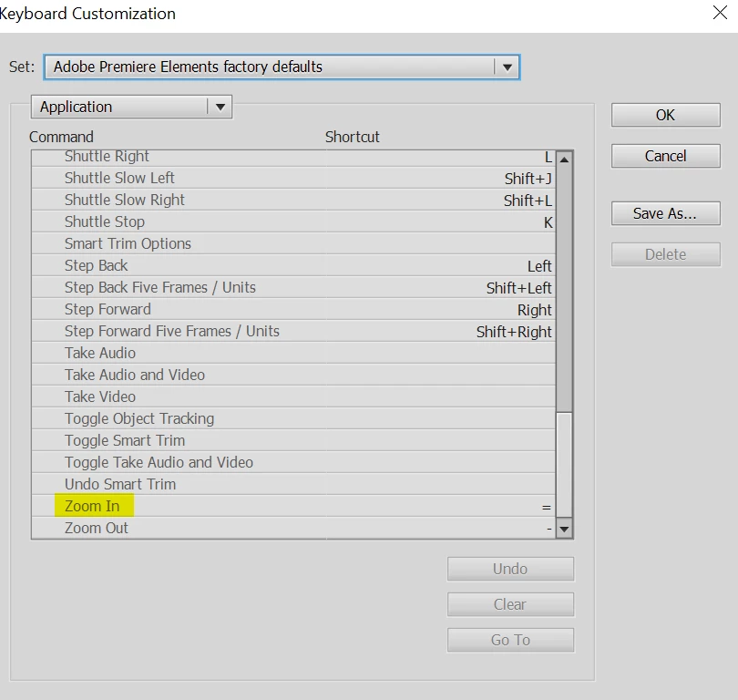The image size is (738, 700).
Task: Click the Shortcut column header
Action: (x=352, y=137)
